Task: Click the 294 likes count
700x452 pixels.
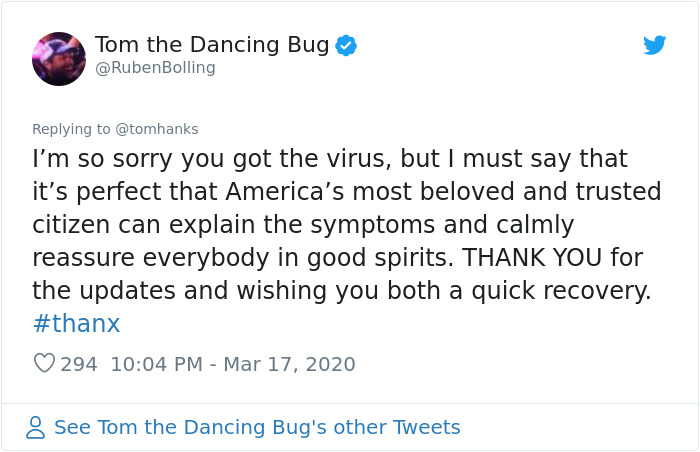Action: pyautogui.click(x=79, y=364)
